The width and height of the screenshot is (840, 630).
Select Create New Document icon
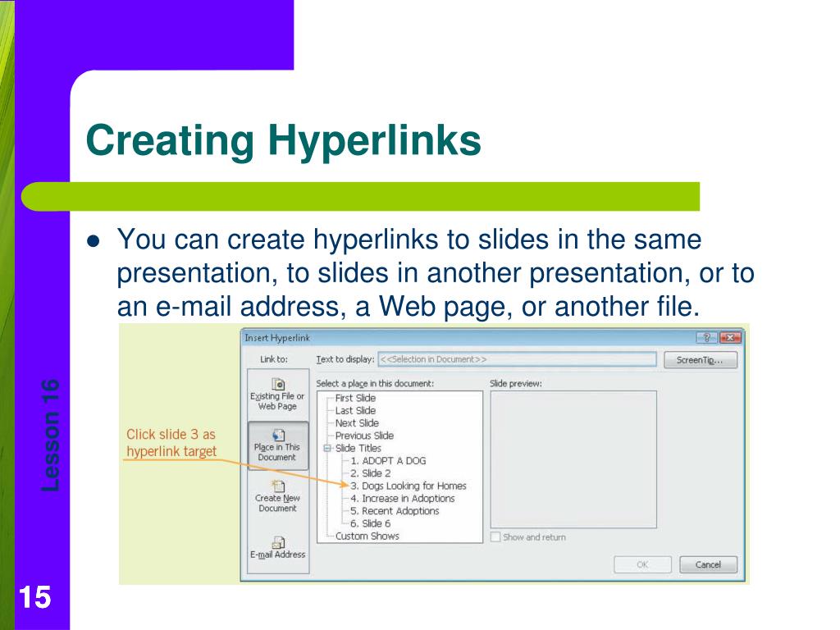click(277, 486)
